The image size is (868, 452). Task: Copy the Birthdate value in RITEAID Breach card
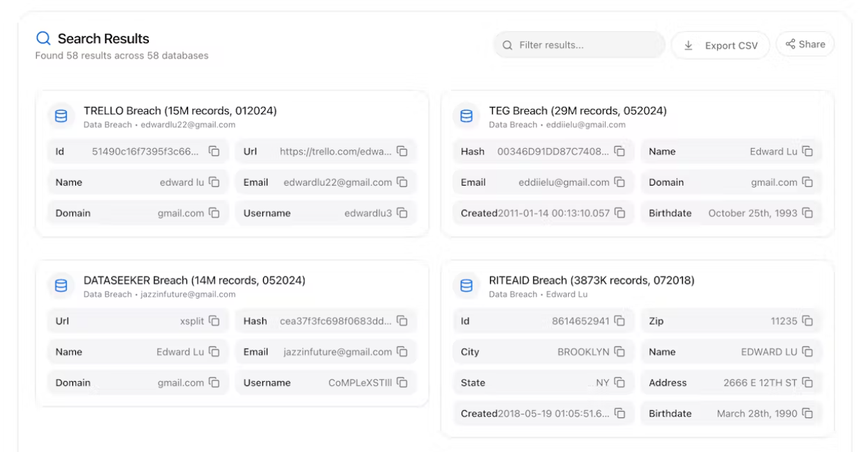click(807, 413)
